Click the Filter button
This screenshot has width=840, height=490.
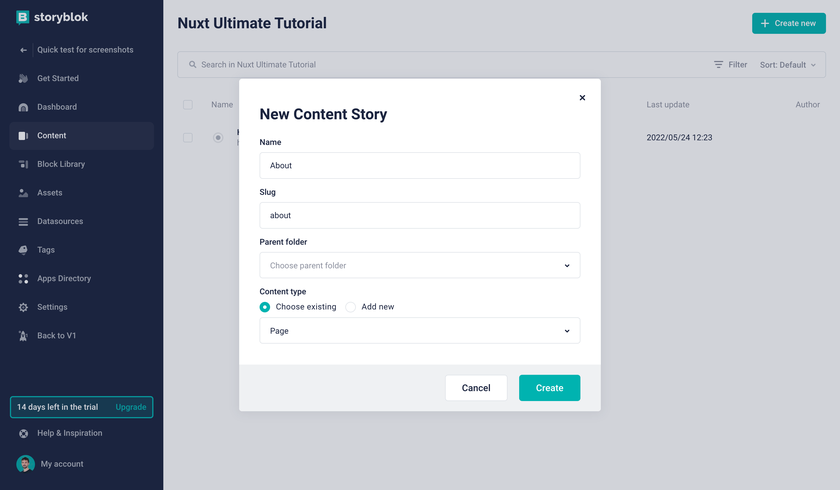[x=731, y=65]
